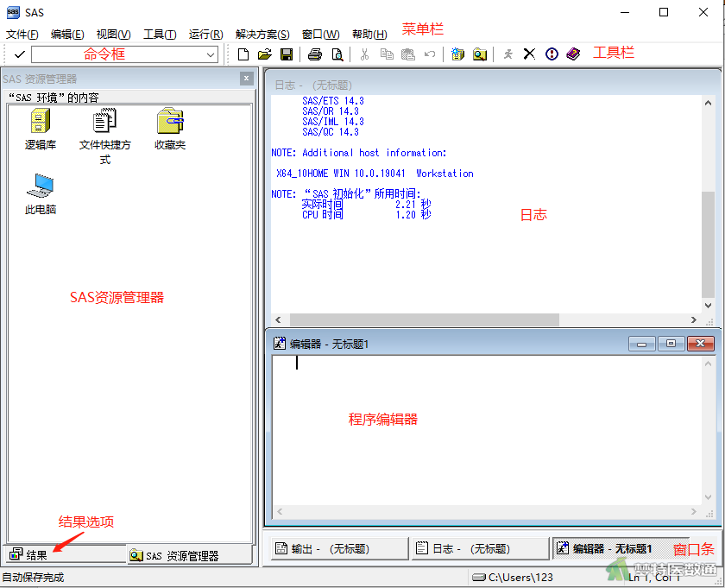Create a new document with the New icon
The height and width of the screenshot is (588, 725).
(x=243, y=54)
